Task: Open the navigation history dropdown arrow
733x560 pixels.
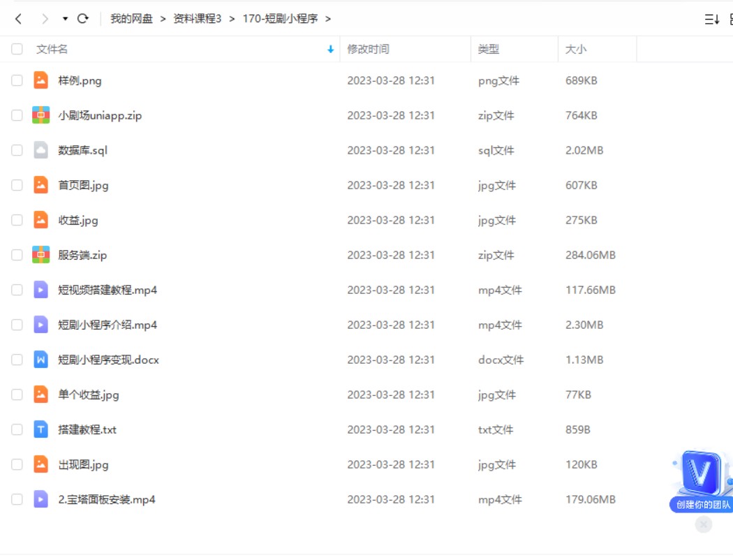Action: pos(65,19)
